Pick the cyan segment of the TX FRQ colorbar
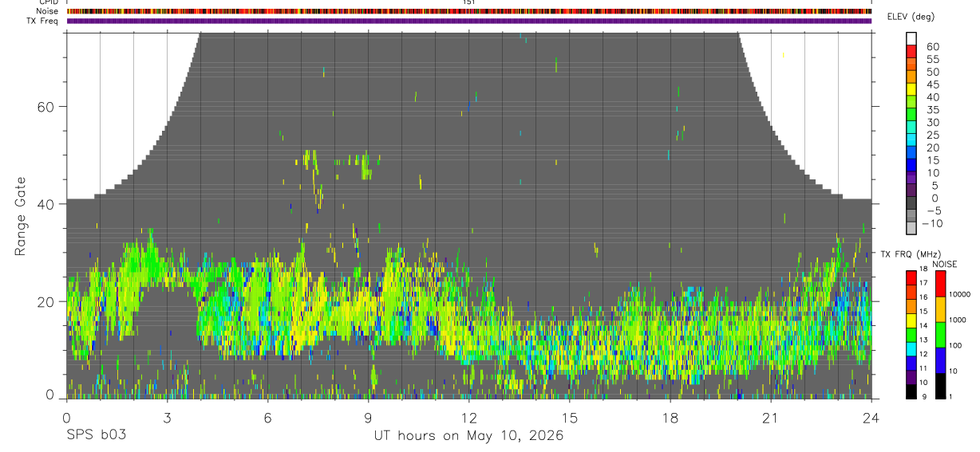 911,349
